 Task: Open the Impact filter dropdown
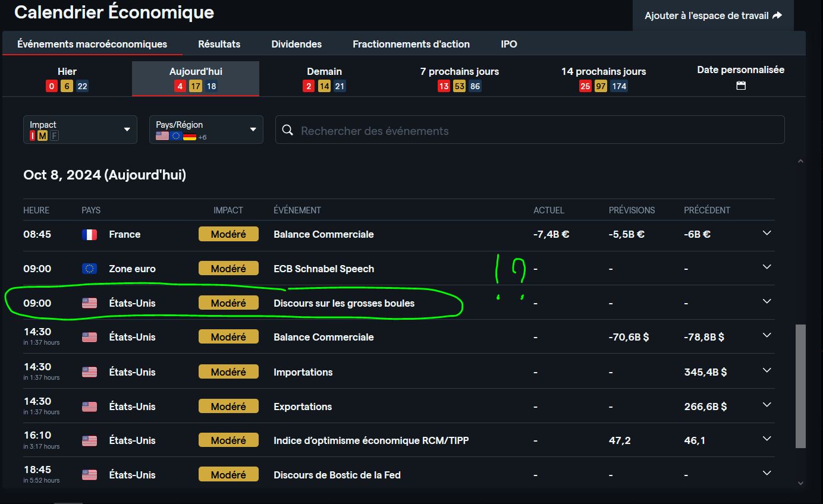[x=80, y=130]
